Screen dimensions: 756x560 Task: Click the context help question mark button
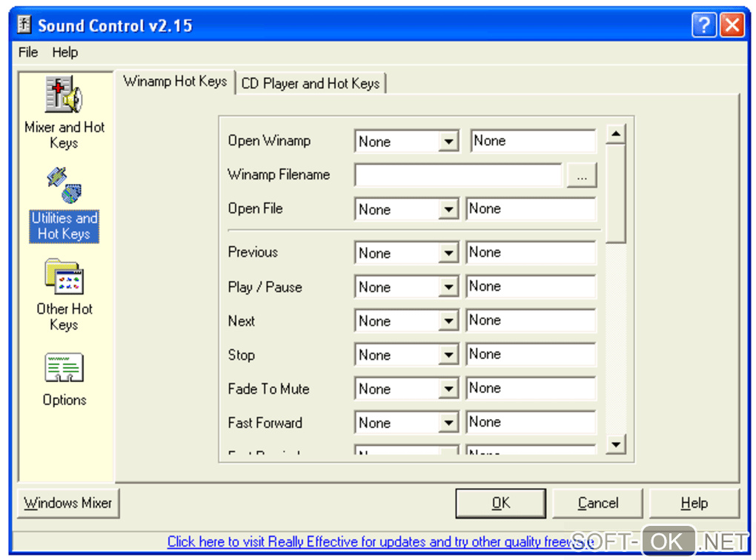(x=703, y=24)
